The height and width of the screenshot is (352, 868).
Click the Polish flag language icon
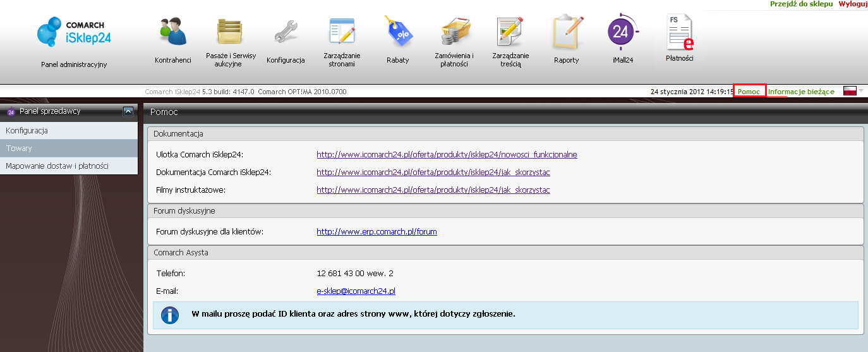[850, 92]
